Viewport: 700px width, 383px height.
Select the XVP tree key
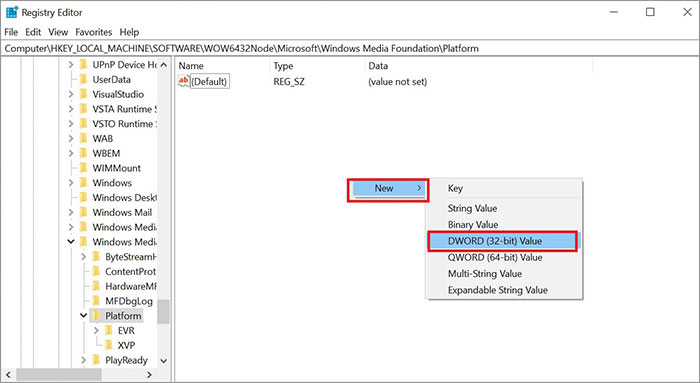126,346
